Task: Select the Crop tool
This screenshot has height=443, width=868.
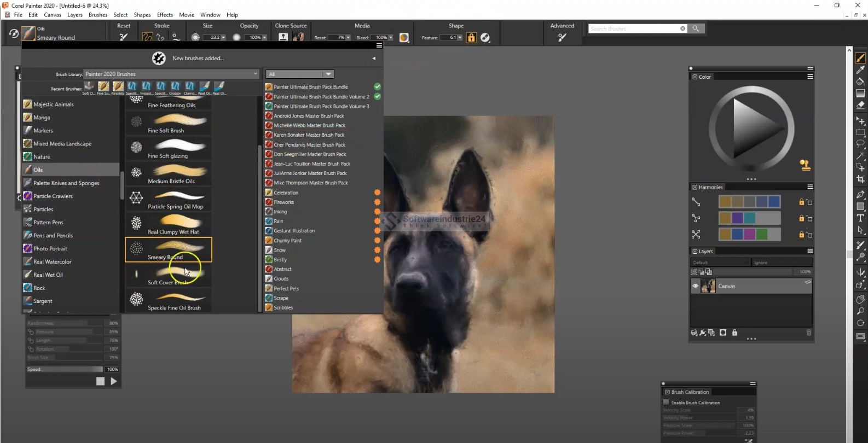Action: pyautogui.click(x=860, y=179)
